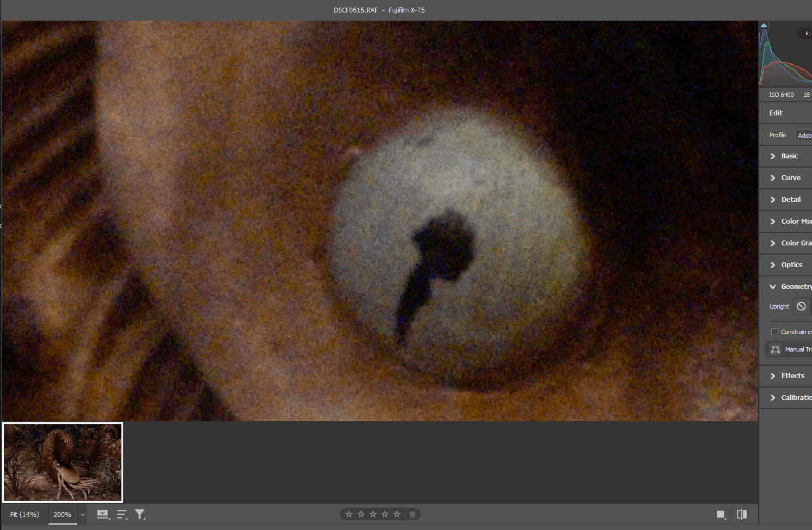This screenshot has width=812, height=530.
Task: Enable the Constrain crop checkbox
Action: tap(774, 331)
